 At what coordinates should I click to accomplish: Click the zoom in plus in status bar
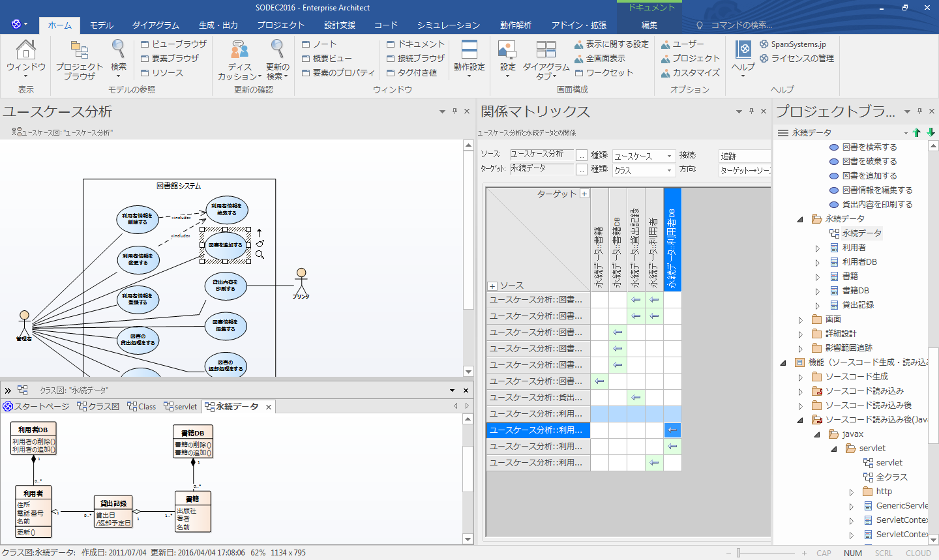[804, 553]
